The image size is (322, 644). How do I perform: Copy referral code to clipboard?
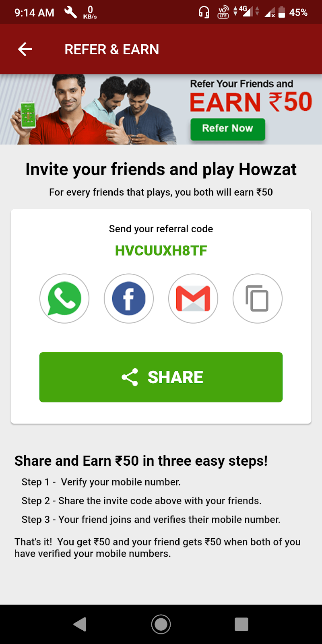[258, 299]
